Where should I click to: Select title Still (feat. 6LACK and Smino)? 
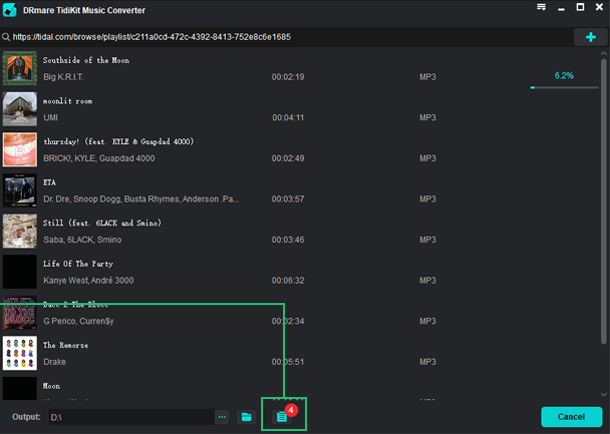(102, 223)
